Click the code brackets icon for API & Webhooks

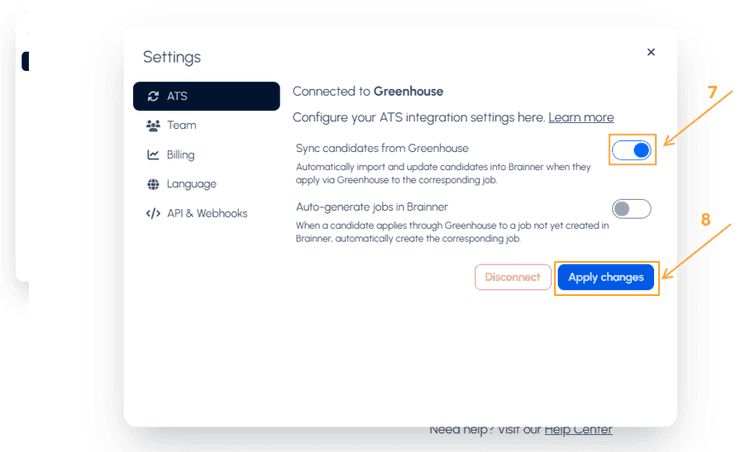153,213
